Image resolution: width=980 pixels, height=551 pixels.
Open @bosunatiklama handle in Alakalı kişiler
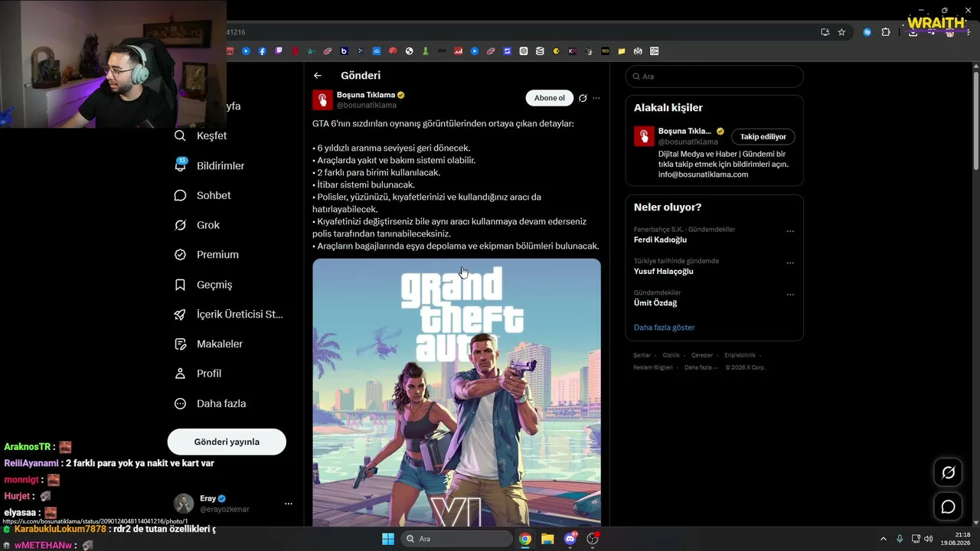point(688,142)
